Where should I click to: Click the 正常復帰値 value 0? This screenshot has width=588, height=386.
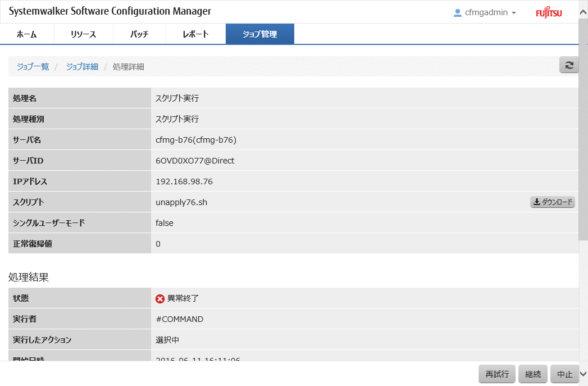click(x=158, y=244)
